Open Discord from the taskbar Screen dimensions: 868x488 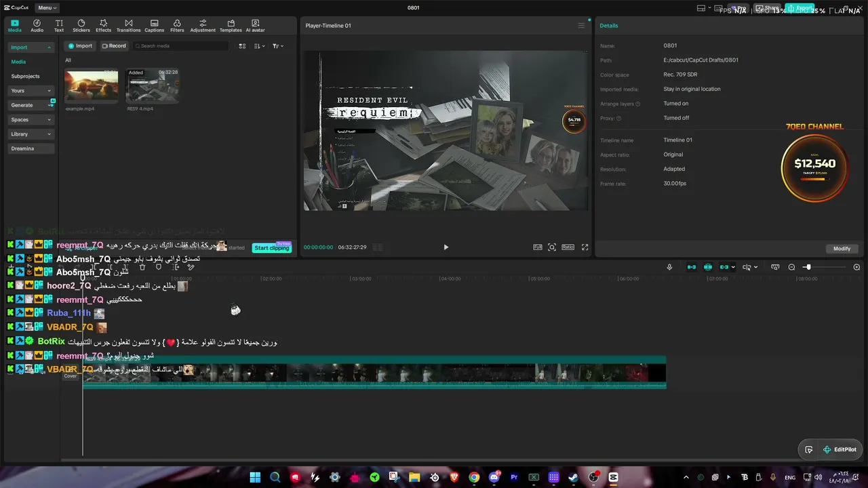pos(494,477)
